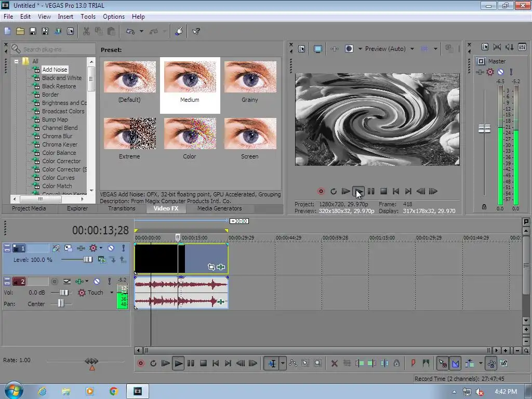Open the Insert menu

click(x=65, y=17)
